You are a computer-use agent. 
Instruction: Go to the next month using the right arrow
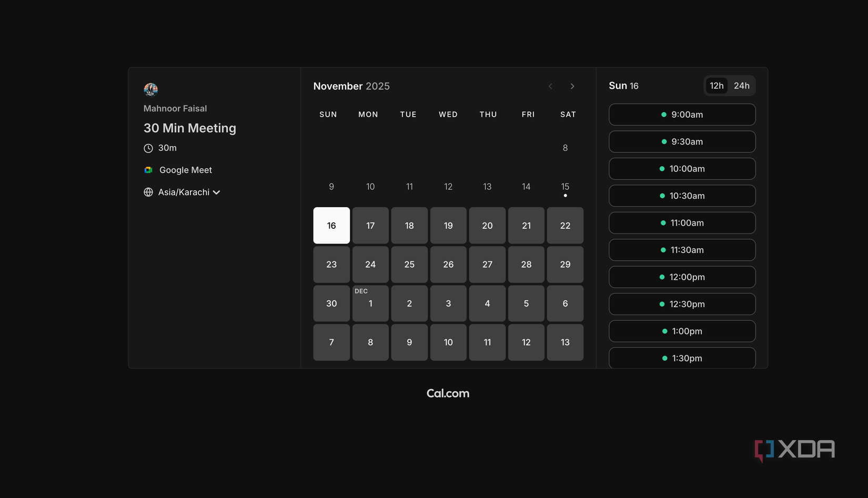pyautogui.click(x=572, y=86)
